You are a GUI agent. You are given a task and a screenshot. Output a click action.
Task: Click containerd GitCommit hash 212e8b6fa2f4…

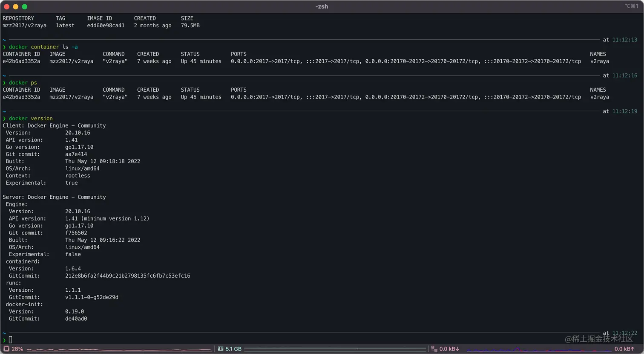(128, 276)
